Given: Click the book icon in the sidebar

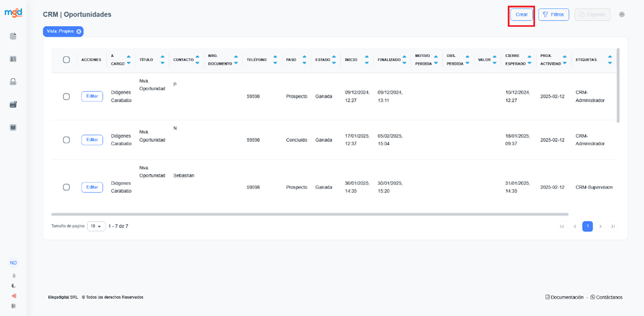Looking at the screenshot, I should coord(13,127).
